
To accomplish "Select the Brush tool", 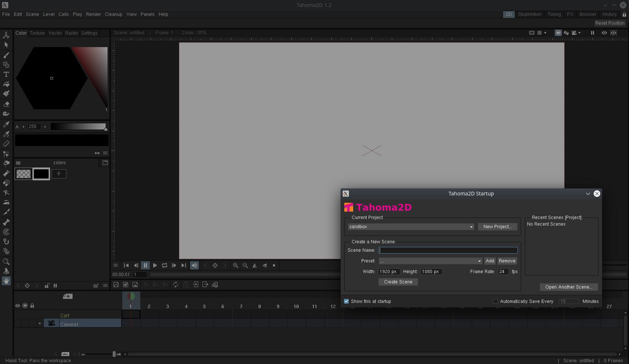I will click(6, 55).
